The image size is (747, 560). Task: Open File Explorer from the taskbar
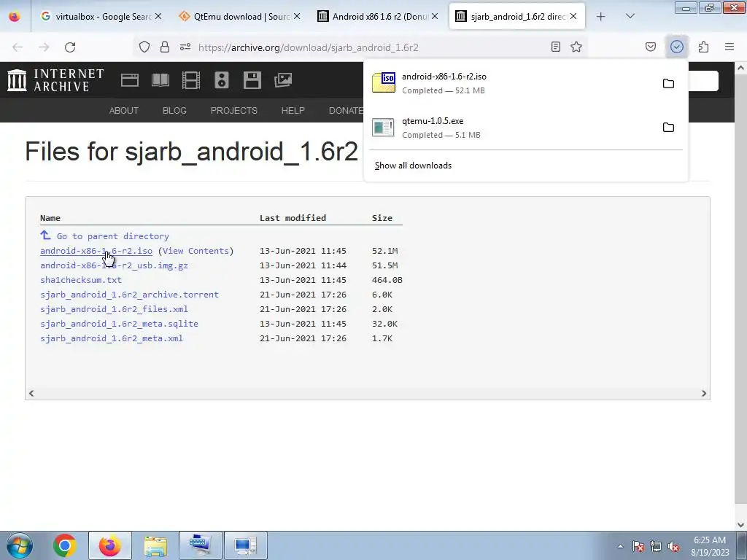pyautogui.click(x=155, y=545)
